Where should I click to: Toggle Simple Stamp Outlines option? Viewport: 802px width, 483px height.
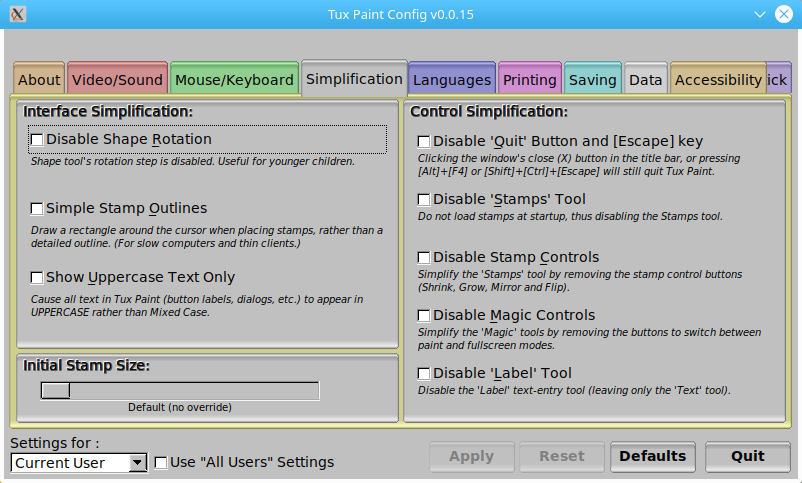37,209
